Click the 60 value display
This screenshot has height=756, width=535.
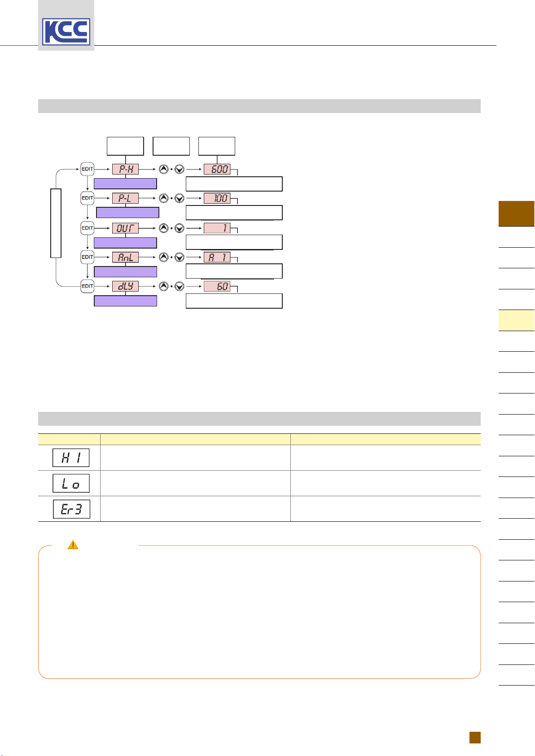[x=217, y=286]
